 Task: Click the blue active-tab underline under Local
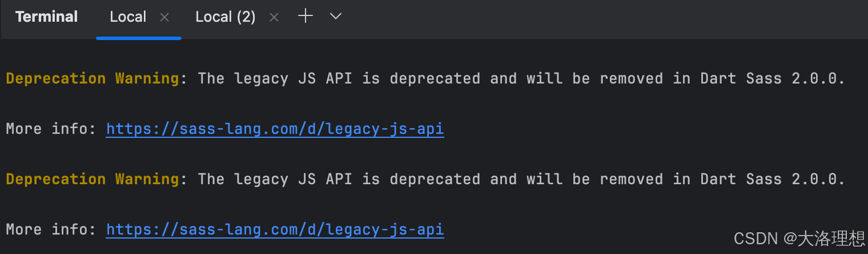(x=139, y=38)
